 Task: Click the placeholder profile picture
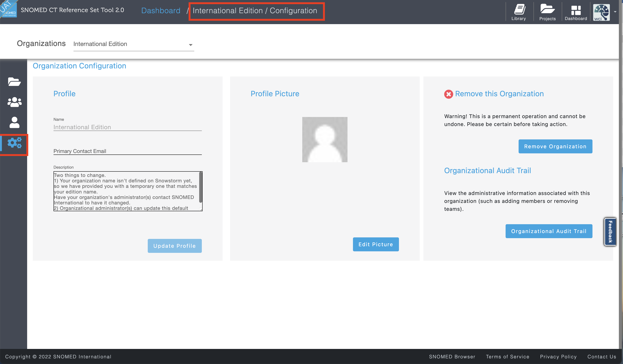(x=325, y=140)
